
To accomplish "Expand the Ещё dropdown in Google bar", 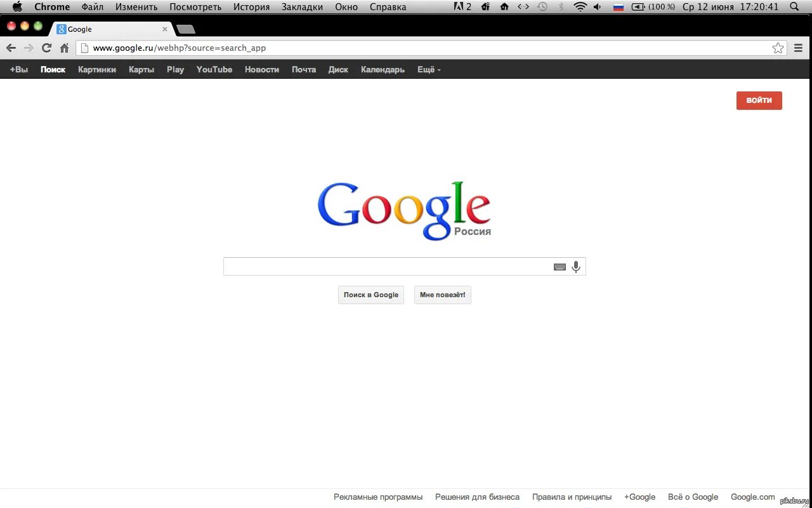I will [x=429, y=70].
